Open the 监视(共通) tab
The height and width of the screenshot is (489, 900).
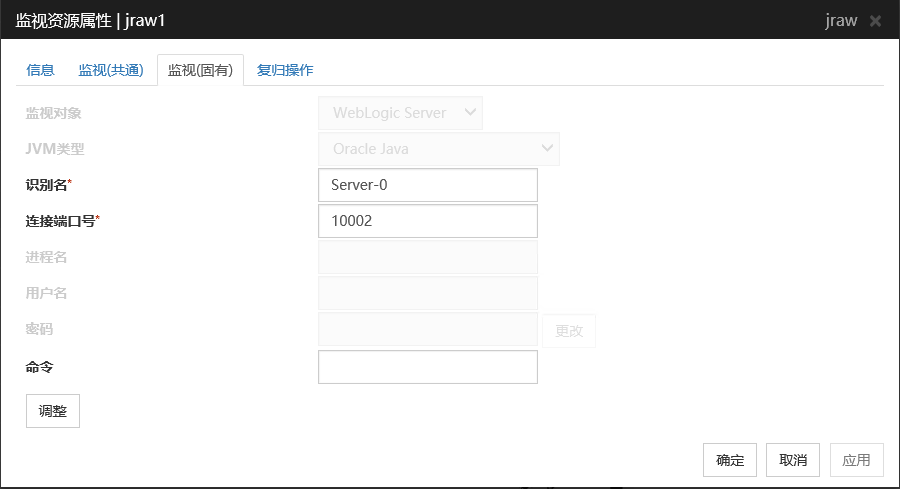pos(111,70)
